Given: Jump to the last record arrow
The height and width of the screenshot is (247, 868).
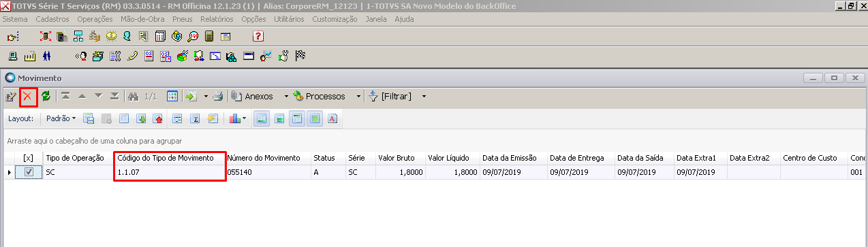Looking at the screenshot, I should [x=114, y=96].
